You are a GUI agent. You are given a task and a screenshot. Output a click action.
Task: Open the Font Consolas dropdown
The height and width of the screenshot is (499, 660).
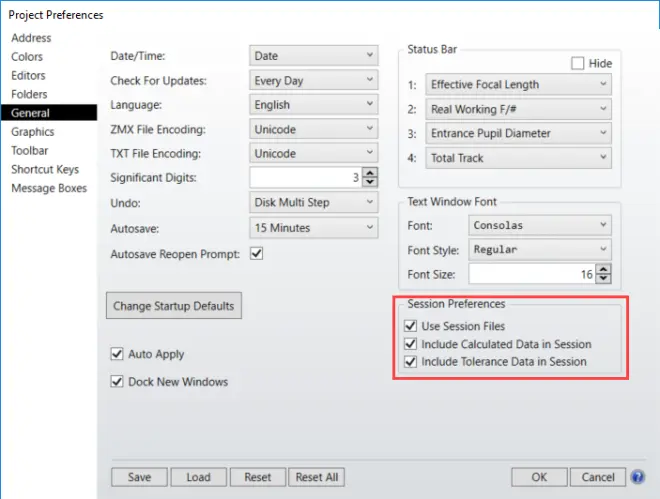[x=540, y=225]
